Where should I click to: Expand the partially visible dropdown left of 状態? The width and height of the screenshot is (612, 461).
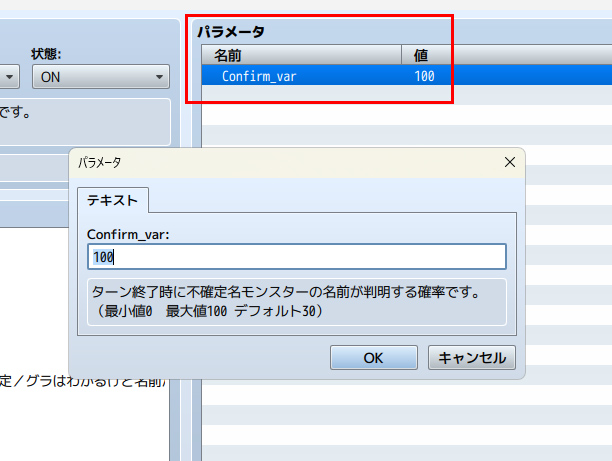9,76
